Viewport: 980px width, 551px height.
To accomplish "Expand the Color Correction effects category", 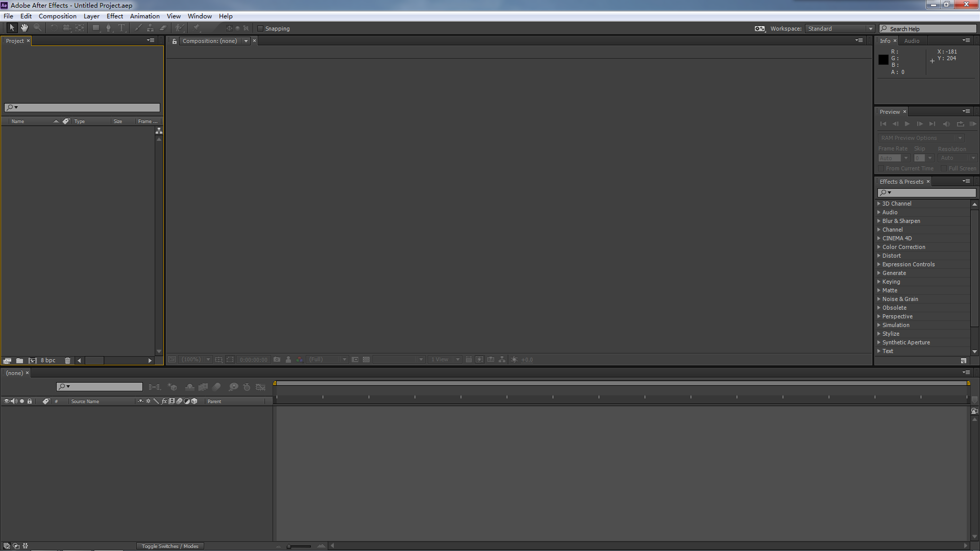I will pyautogui.click(x=879, y=247).
